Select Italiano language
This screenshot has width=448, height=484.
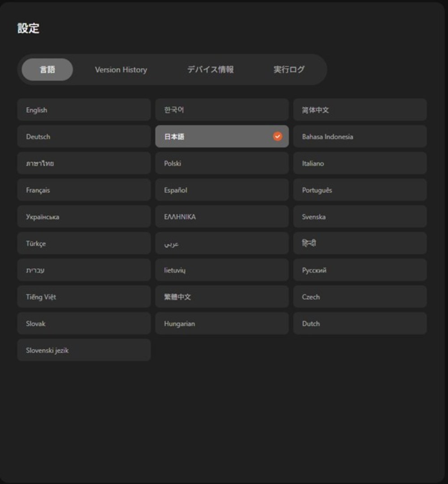coord(360,163)
